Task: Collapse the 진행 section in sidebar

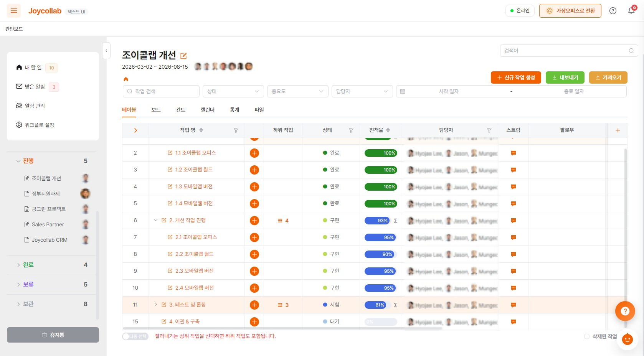Action: [18, 161]
